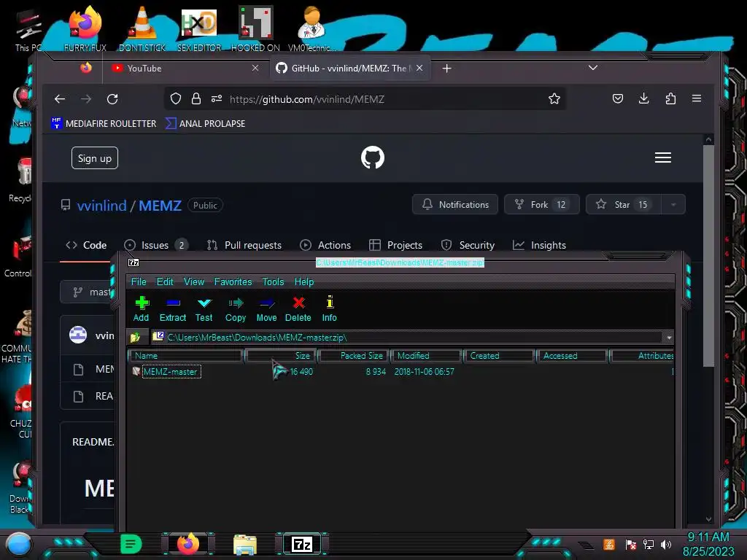Open File Explorer from the taskbar
747x560 pixels.
pyautogui.click(x=245, y=545)
